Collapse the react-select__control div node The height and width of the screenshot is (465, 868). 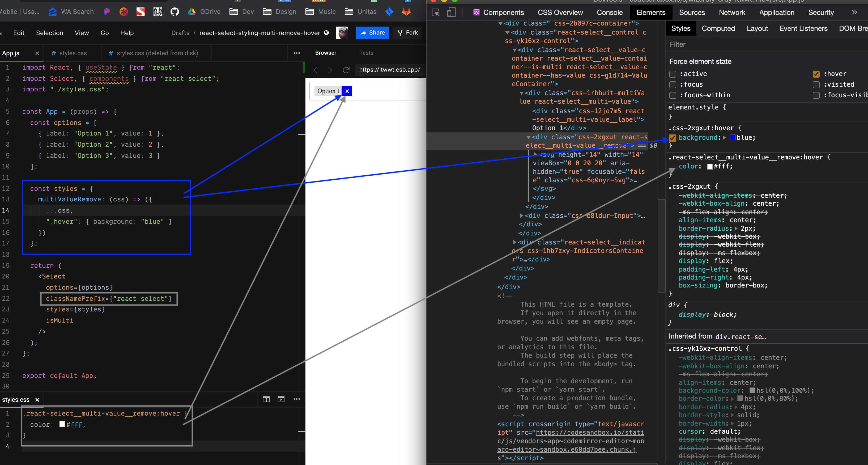click(x=508, y=32)
